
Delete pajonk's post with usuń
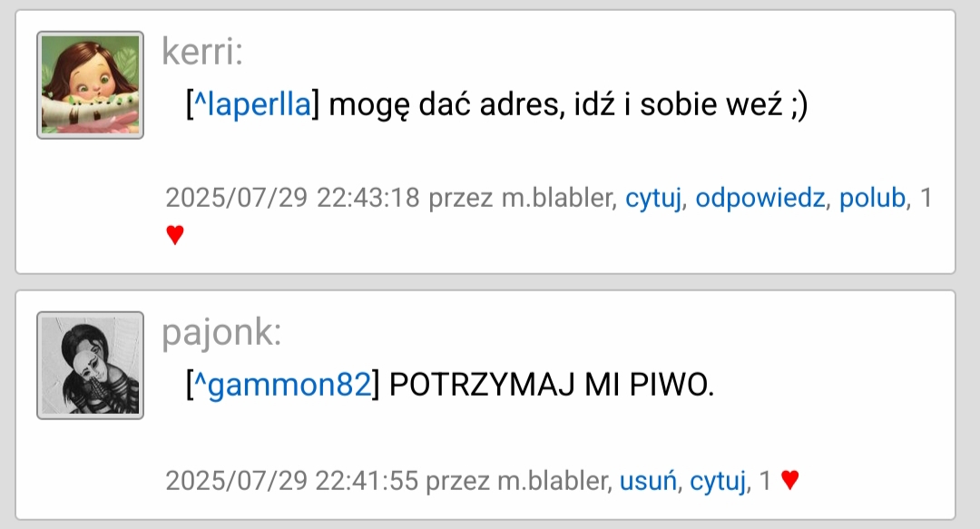click(x=648, y=481)
